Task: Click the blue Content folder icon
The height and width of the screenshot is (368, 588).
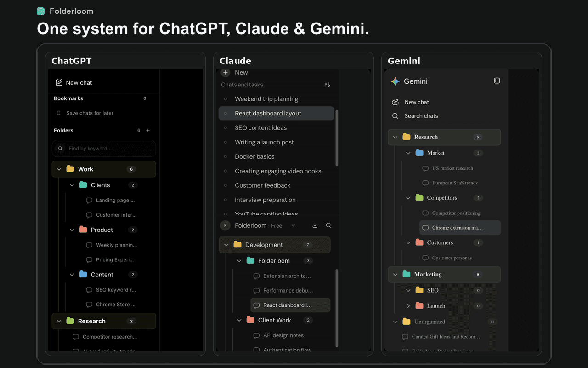Action: (x=83, y=275)
